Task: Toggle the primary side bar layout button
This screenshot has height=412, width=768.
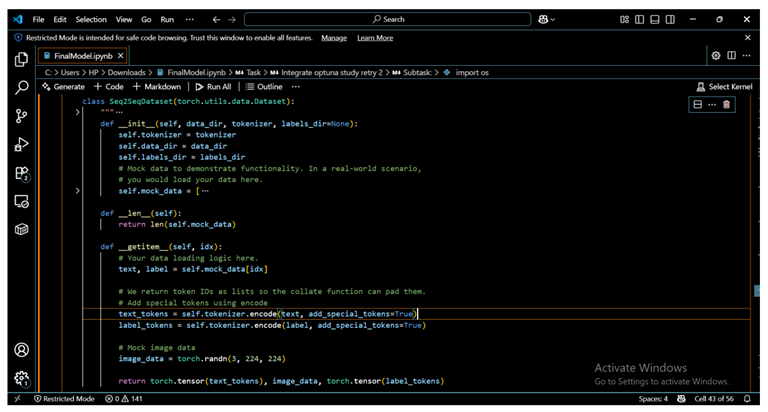Action: point(641,19)
